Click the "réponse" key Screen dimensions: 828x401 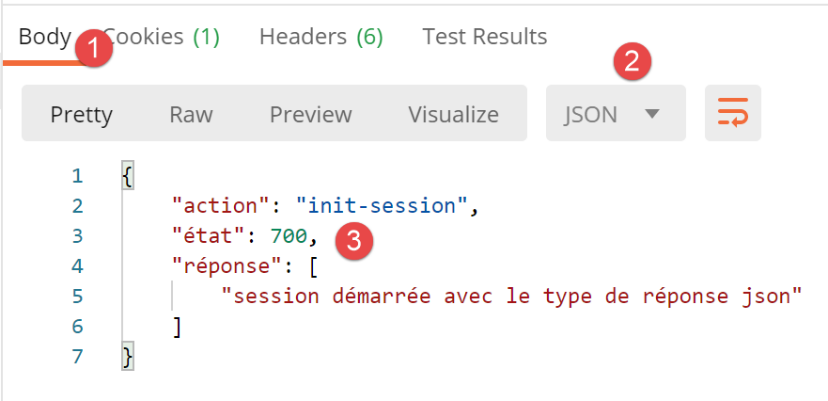pos(231,267)
